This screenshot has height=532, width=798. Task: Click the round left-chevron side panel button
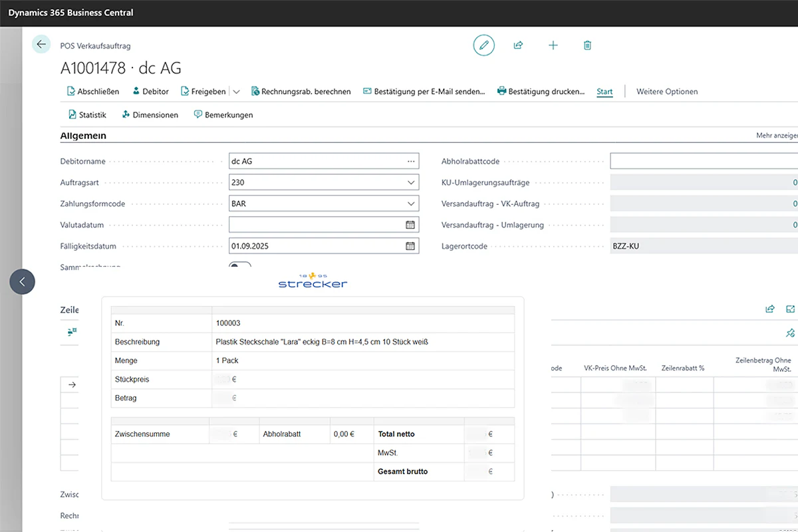point(22,282)
